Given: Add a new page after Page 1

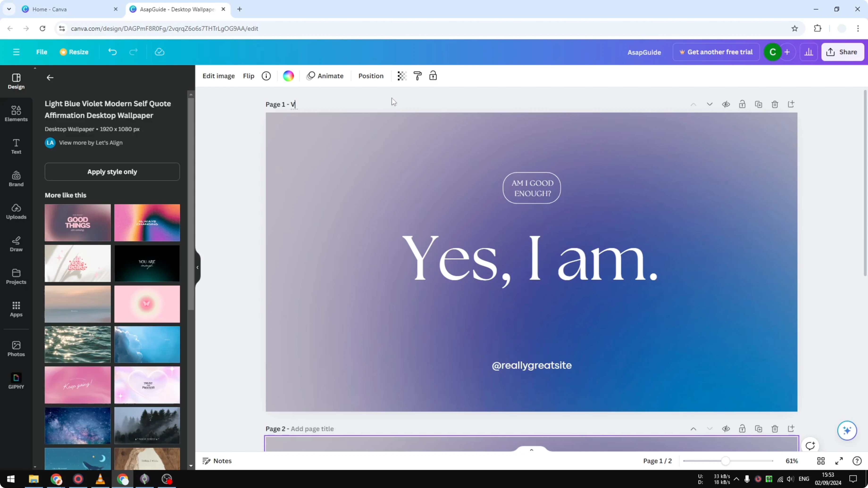Looking at the screenshot, I should point(791,104).
